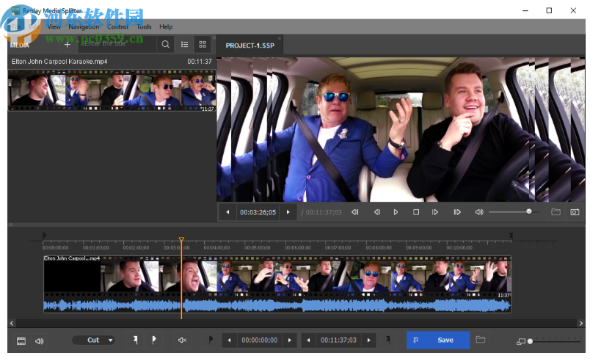Click left arrow beside 00:00:00;00 start time
The width and height of the screenshot is (590, 364).
click(x=229, y=341)
